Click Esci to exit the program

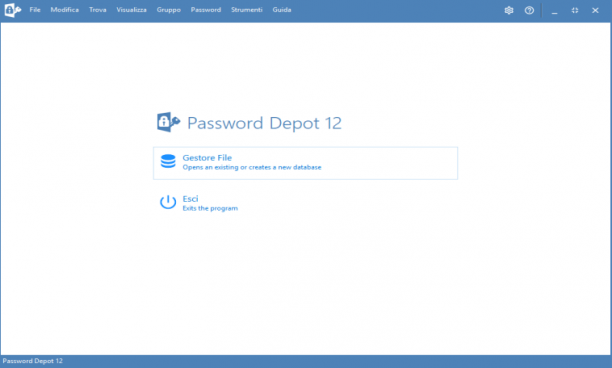[x=190, y=199]
